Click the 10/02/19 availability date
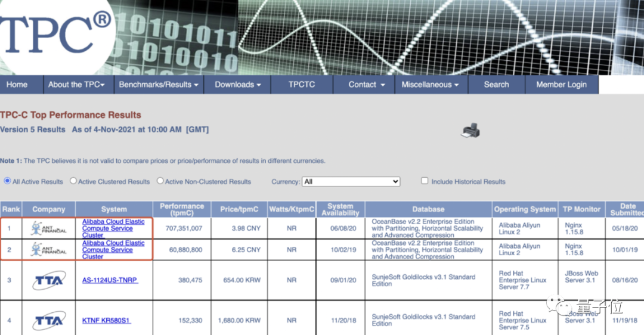 (x=343, y=250)
